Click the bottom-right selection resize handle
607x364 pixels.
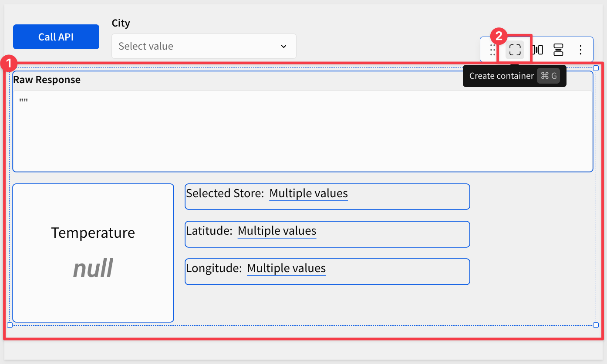(x=596, y=325)
